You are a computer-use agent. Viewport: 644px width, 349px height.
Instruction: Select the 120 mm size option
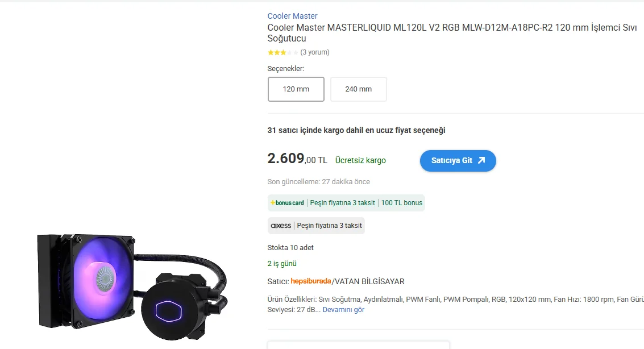point(296,89)
